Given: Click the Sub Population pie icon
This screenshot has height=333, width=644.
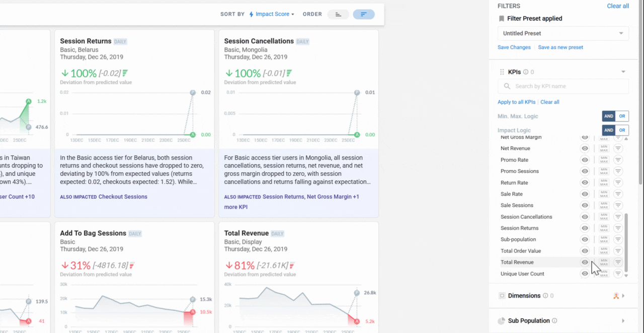Looking at the screenshot, I should click(502, 321).
